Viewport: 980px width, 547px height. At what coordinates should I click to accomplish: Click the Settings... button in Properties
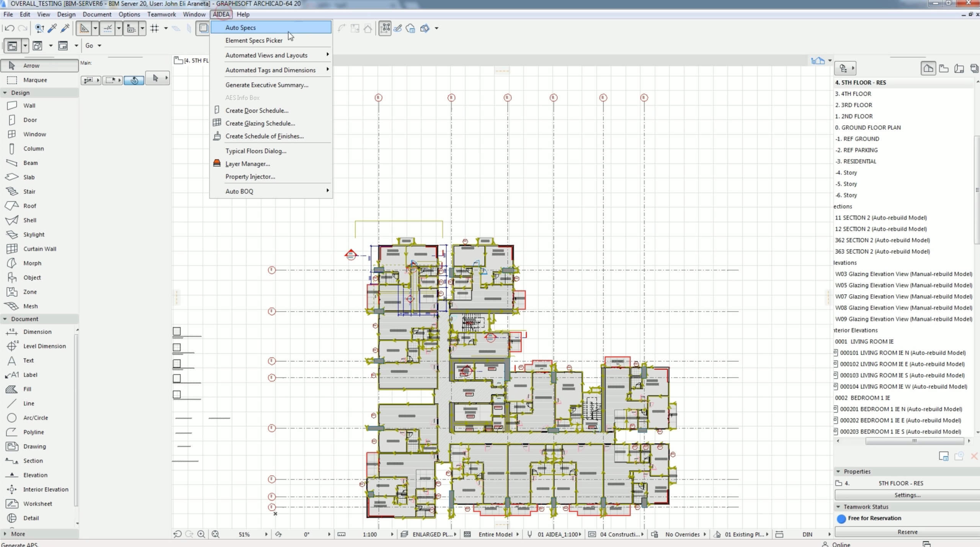tap(907, 495)
